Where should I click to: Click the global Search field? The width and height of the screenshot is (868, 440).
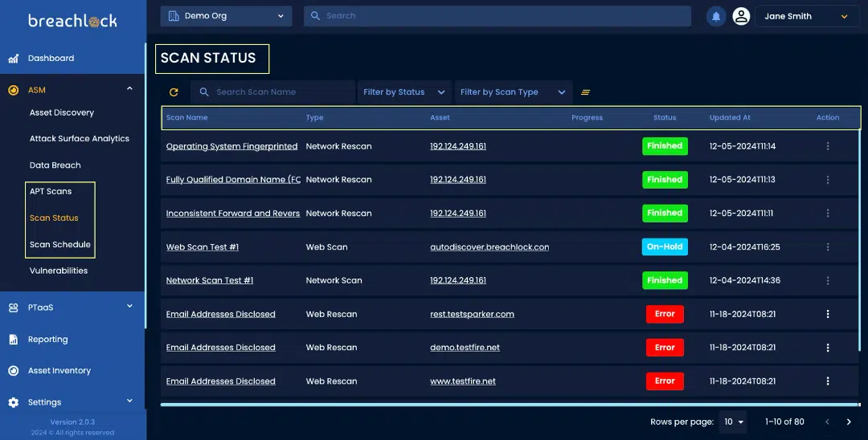497,16
